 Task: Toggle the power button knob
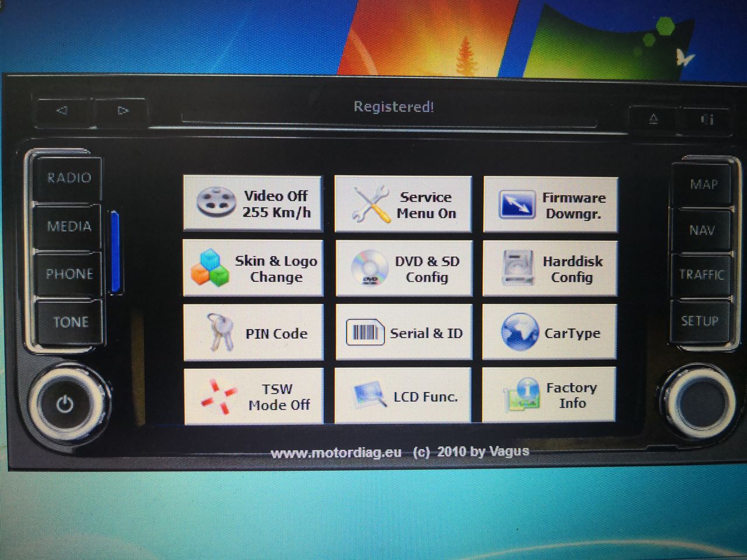65,404
